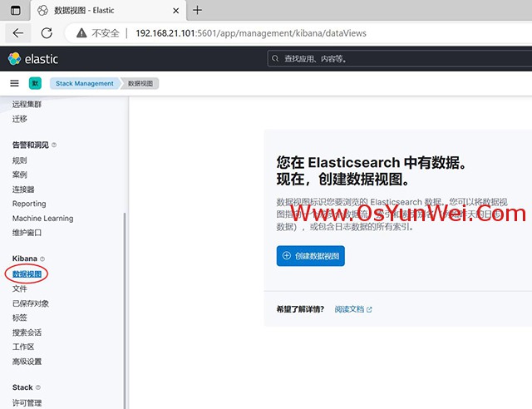This screenshot has height=409, width=532.
Task: Open a new browser tab
Action: tap(197, 10)
